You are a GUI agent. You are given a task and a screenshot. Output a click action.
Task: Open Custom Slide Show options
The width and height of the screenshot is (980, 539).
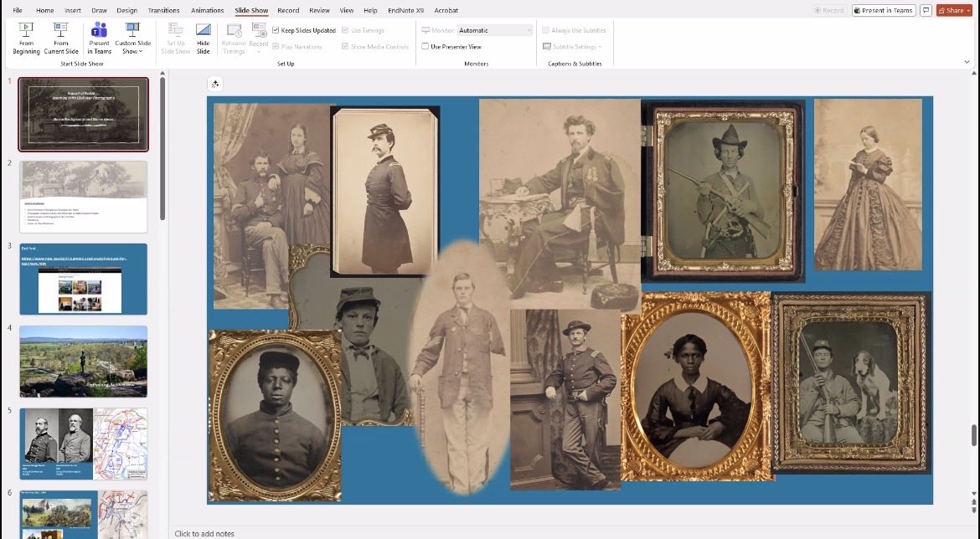(x=132, y=38)
